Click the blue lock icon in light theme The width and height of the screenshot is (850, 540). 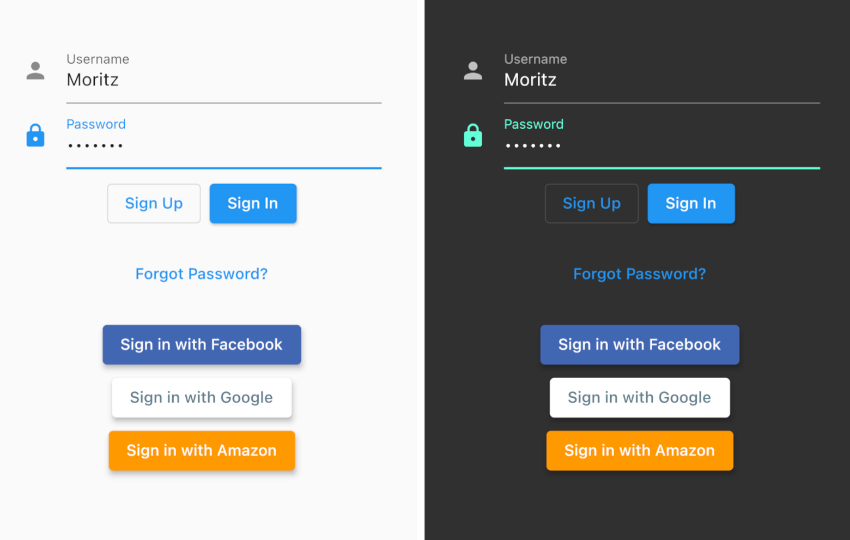[35, 135]
